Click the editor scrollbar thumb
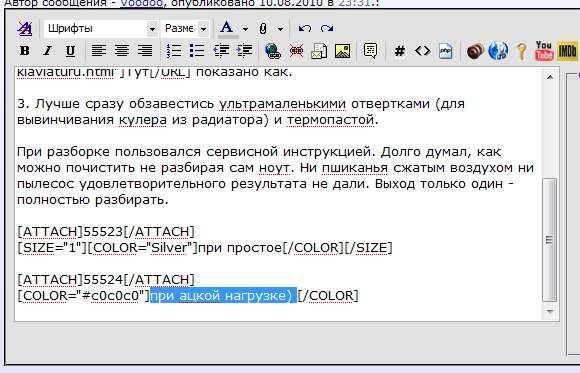580x373 pixels. 550,240
